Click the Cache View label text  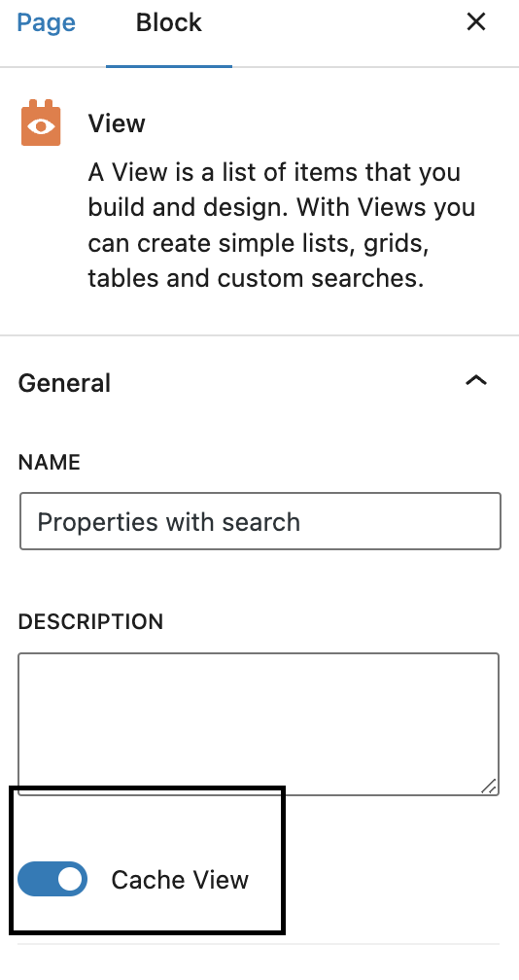pyautogui.click(x=180, y=879)
